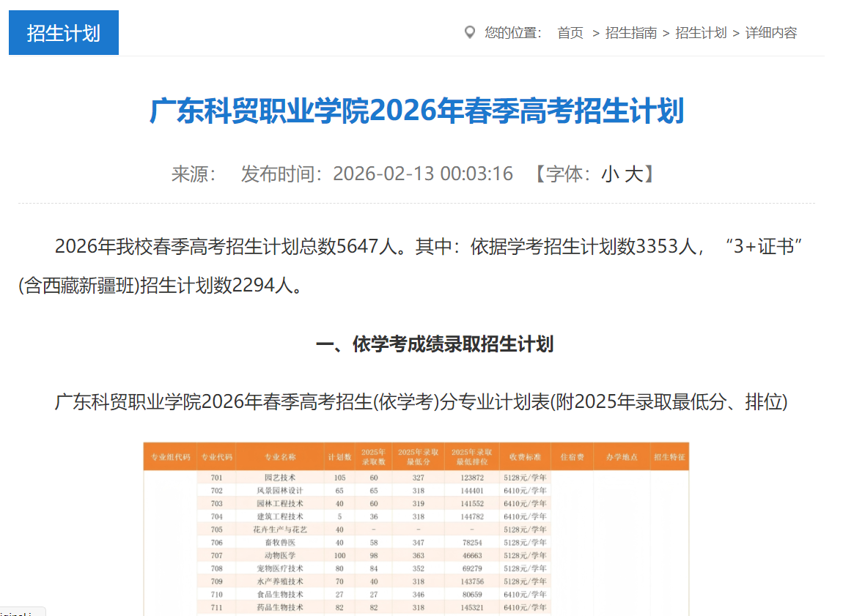Click the 办学地点 column header
The image size is (843, 616).
(620, 454)
